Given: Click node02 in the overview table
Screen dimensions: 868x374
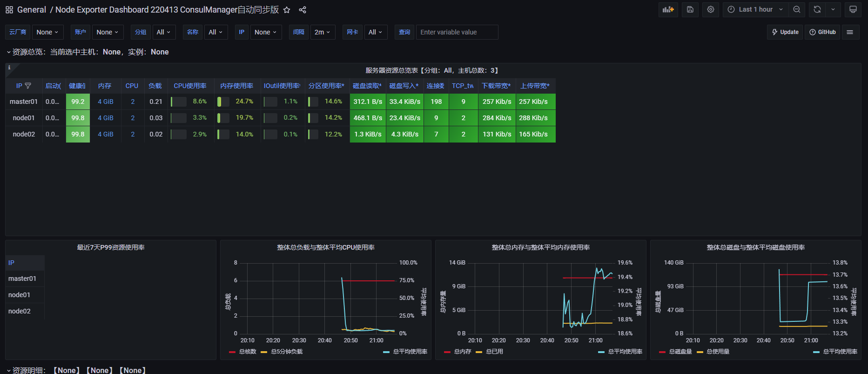Looking at the screenshot, I should click(24, 134).
